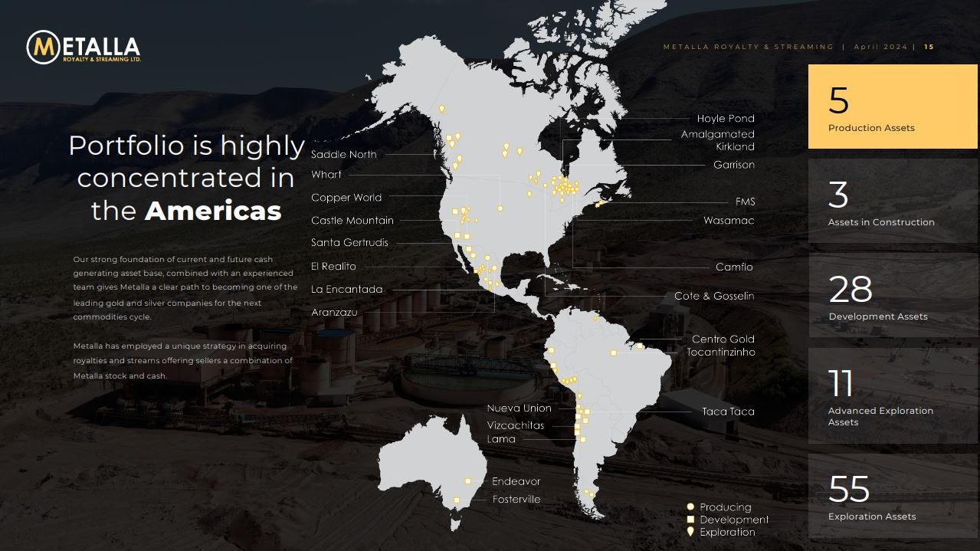
Task: Click the Wharf map label
Action: (x=326, y=175)
